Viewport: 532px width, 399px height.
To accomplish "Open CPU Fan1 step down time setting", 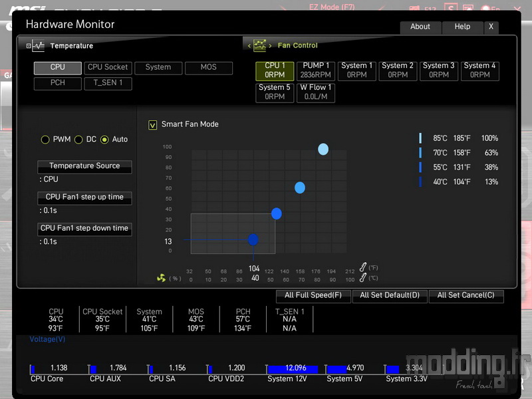I will click(x=84, y=229).
